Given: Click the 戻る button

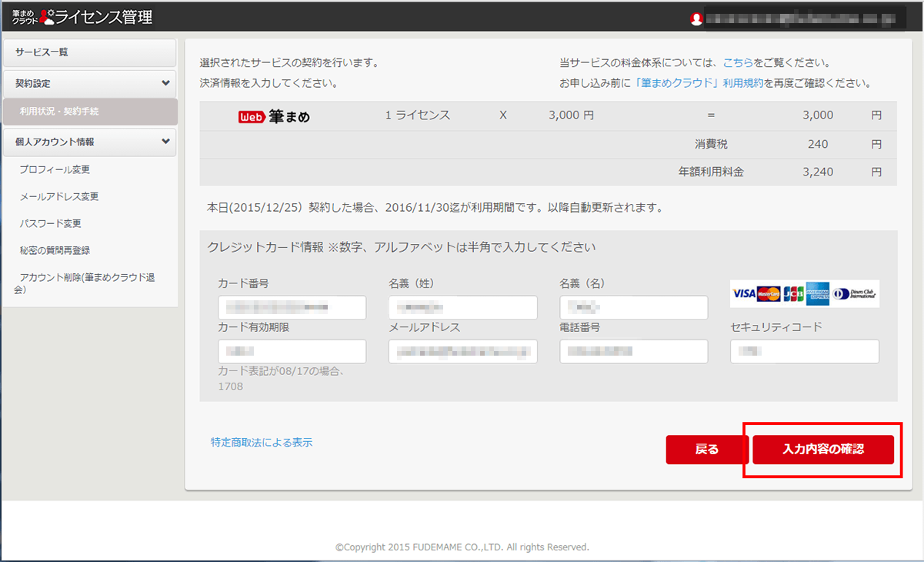Looking at the screenshot, I should coord(707,450).
